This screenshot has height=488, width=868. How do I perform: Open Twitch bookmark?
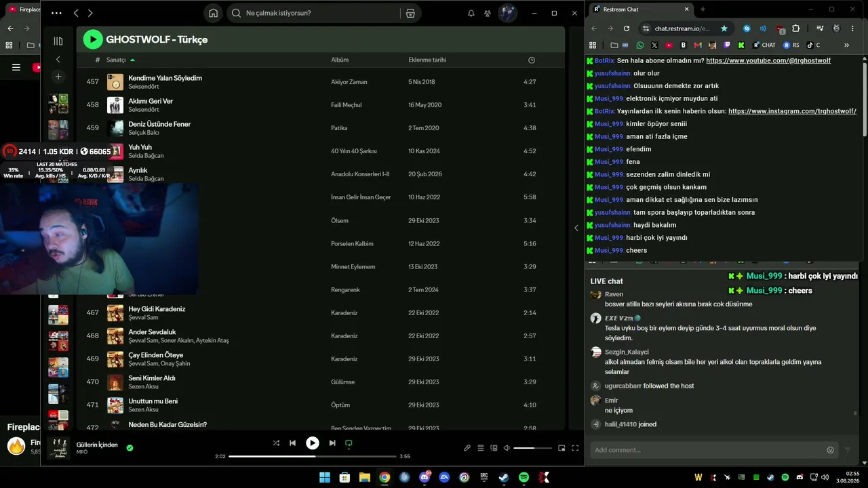point(727,45)
